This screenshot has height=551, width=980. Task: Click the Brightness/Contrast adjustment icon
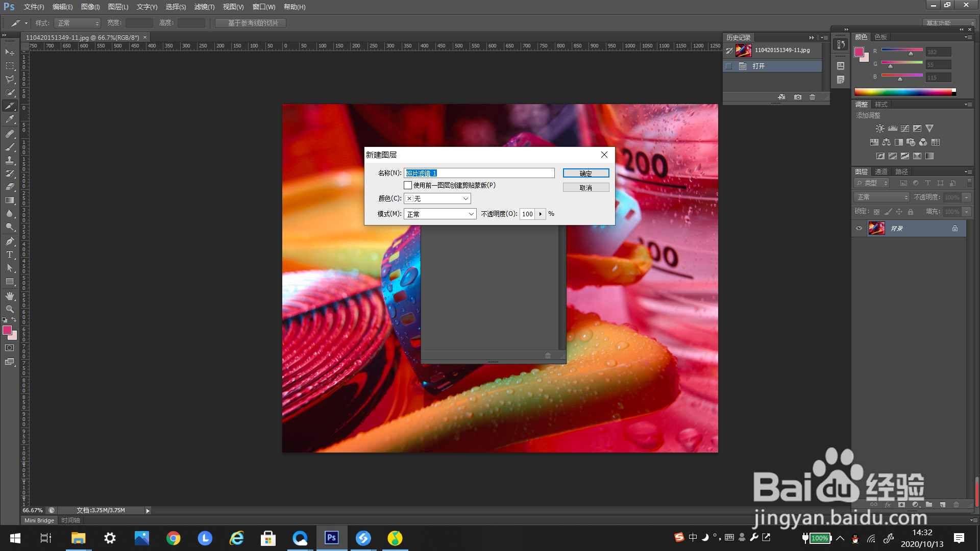(x=879, y=129)
